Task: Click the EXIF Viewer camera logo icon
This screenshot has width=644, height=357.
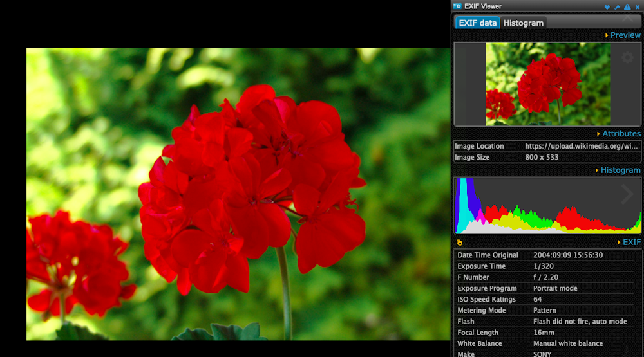Action: point(457,6)
